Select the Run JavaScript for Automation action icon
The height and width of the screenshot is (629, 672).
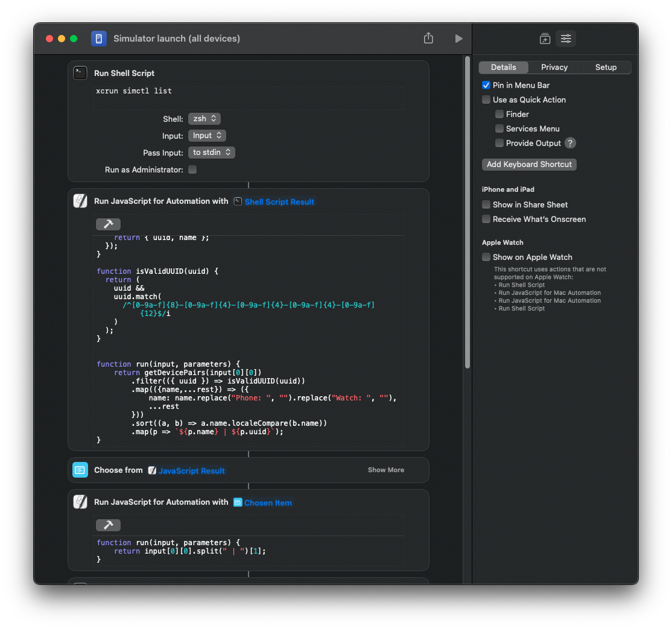pos(80,201)
